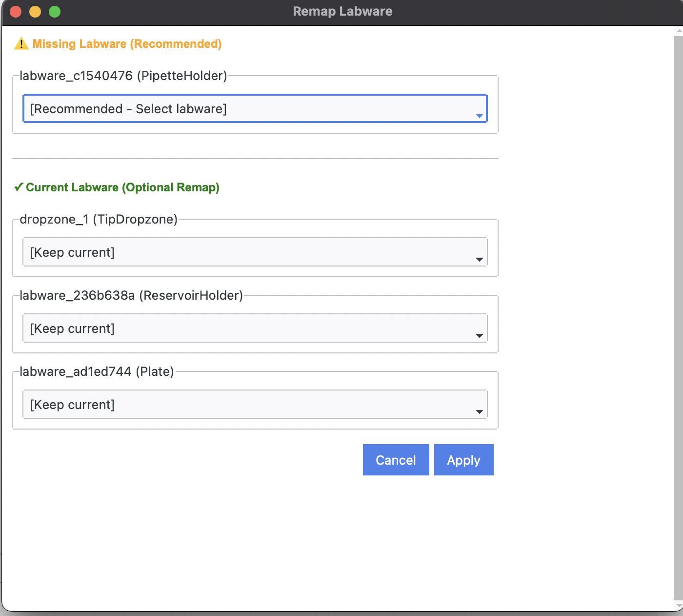Click the arrow icon on Plate dropdown

[479, 411]
